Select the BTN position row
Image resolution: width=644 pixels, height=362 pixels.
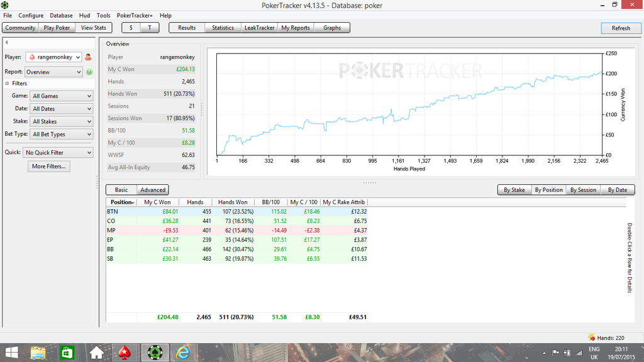[236, 212]
